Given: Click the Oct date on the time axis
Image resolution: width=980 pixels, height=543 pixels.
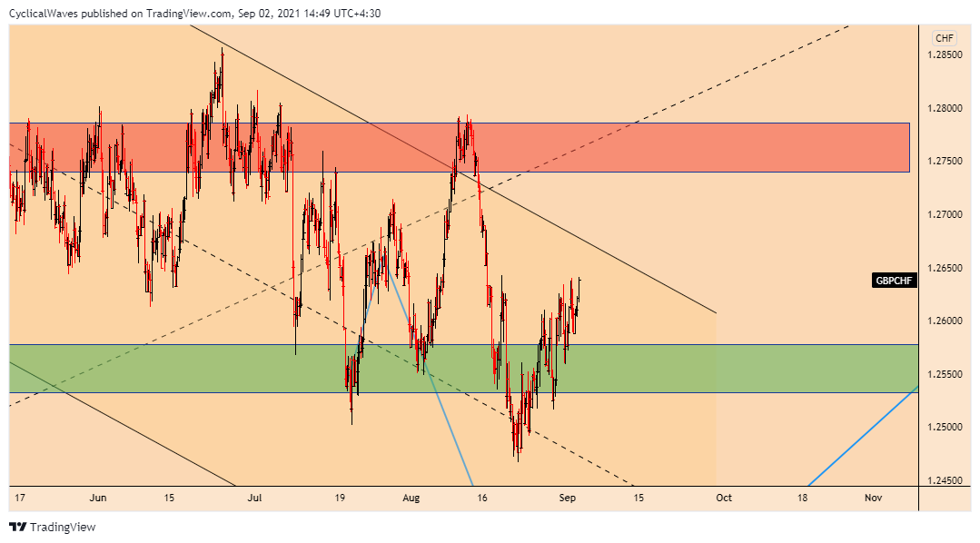Looking at the screenshot, I should tap(724, 498).
